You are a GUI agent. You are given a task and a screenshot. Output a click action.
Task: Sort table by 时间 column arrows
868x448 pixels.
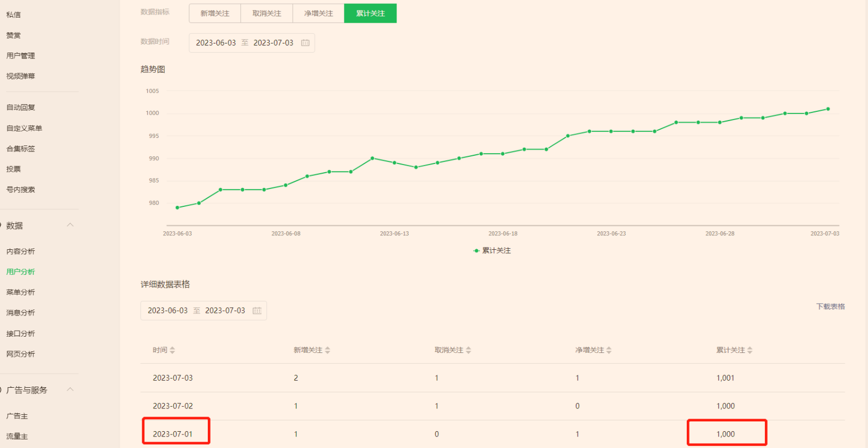172,350
